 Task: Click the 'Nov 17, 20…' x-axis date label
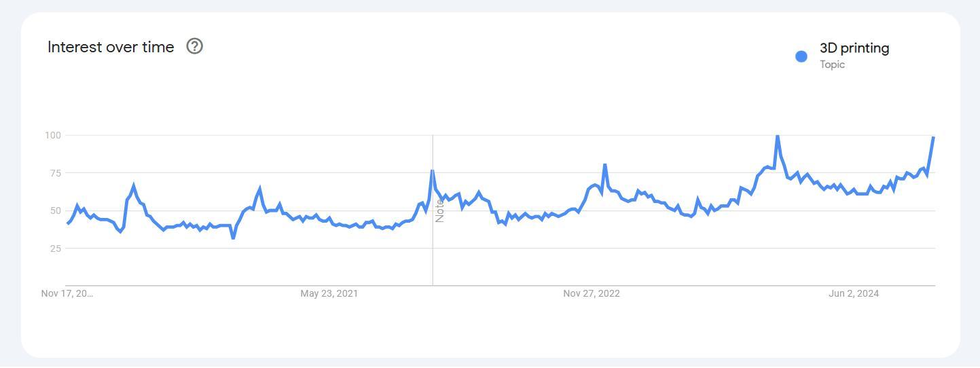[67, 293]
